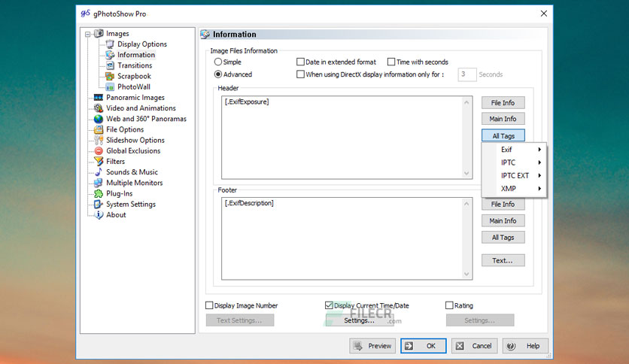
Task: Enable the Rating checkbox
Action: point(449,305)
